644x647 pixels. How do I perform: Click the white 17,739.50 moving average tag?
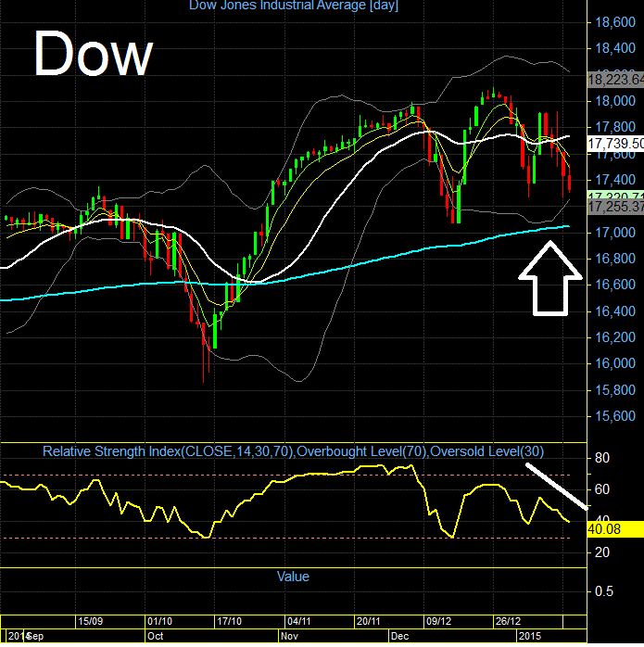pos(615,144)
